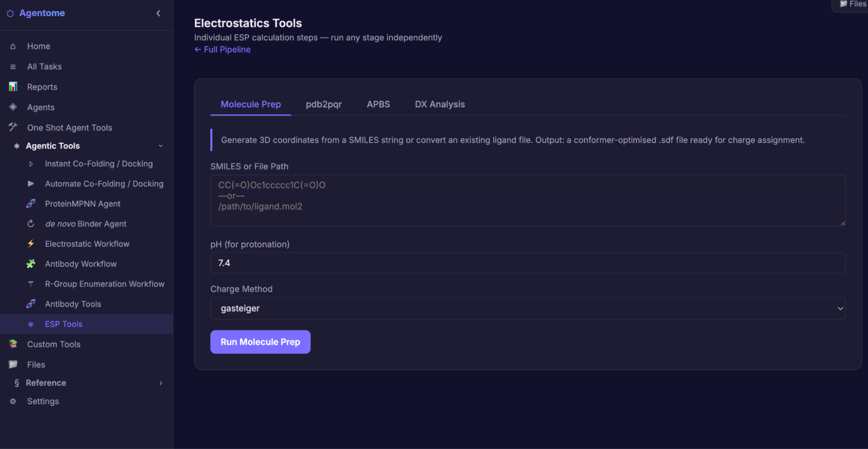Click the Settings gear icon
868x449 pixels.
13,401
